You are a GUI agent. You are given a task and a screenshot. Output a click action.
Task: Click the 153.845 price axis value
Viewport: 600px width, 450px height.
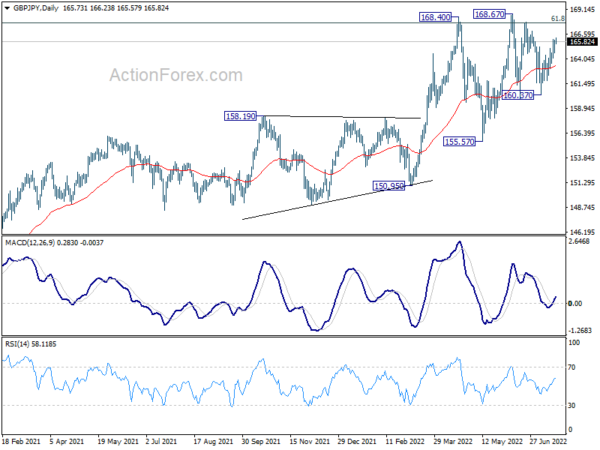[x=582, y=158]
